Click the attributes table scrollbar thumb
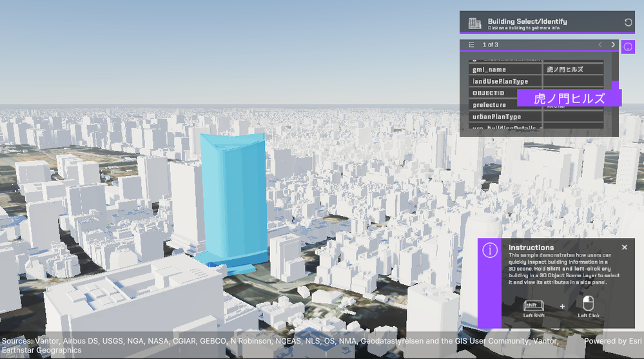Viewport: 644px width, 359px height. [x=615, y=86]
